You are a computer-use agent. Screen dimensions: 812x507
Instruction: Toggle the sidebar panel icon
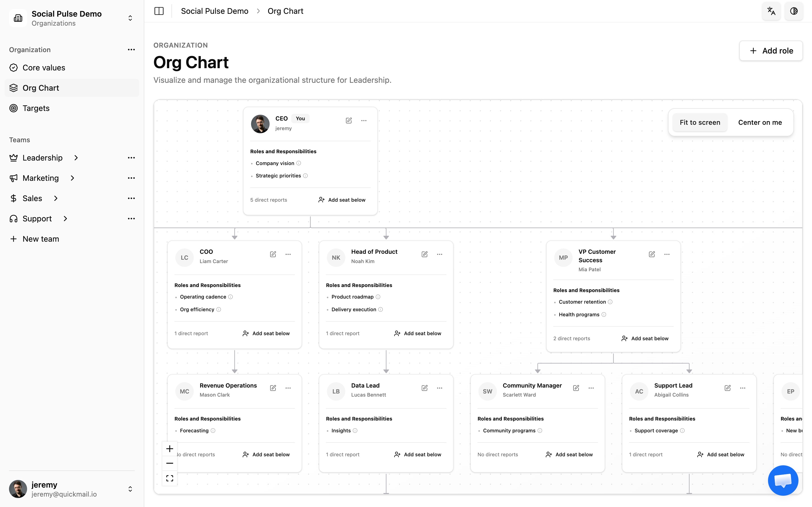[159, 11]
